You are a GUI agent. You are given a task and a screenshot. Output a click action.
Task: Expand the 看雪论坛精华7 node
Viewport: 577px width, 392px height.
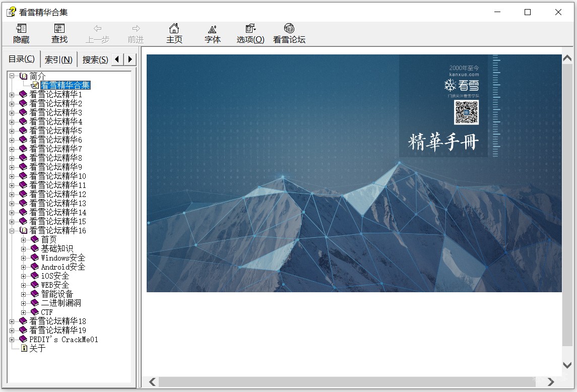(12, 149)
